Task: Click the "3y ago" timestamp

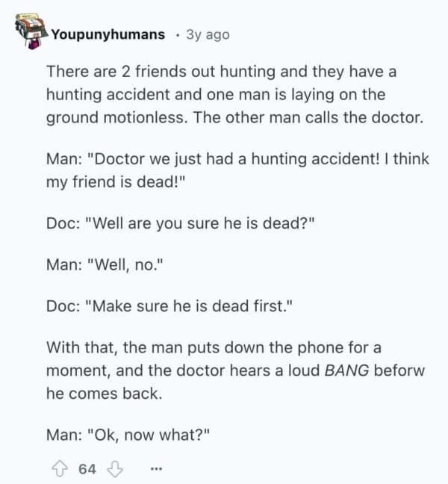Action: (x=210, y=34)
